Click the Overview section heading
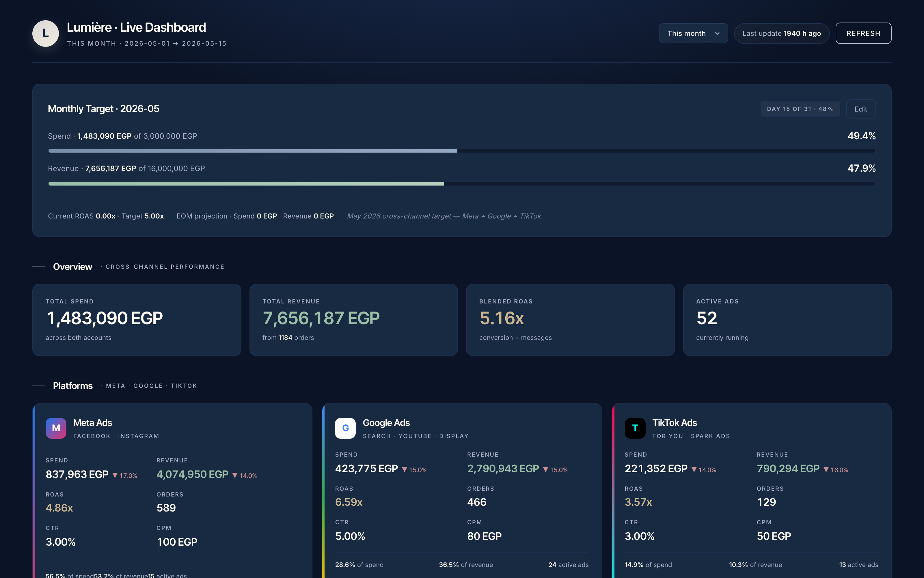The image size is (924, 578). pos(72,266)
